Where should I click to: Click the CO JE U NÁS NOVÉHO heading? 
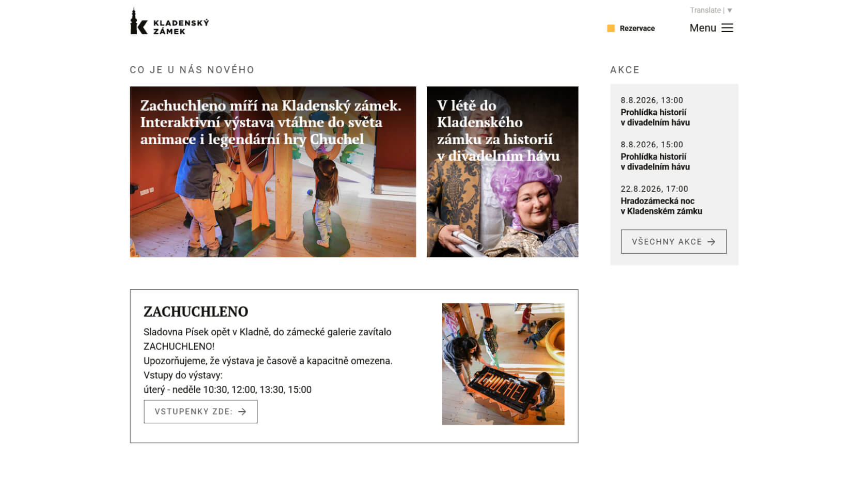[x=192, y=70]
